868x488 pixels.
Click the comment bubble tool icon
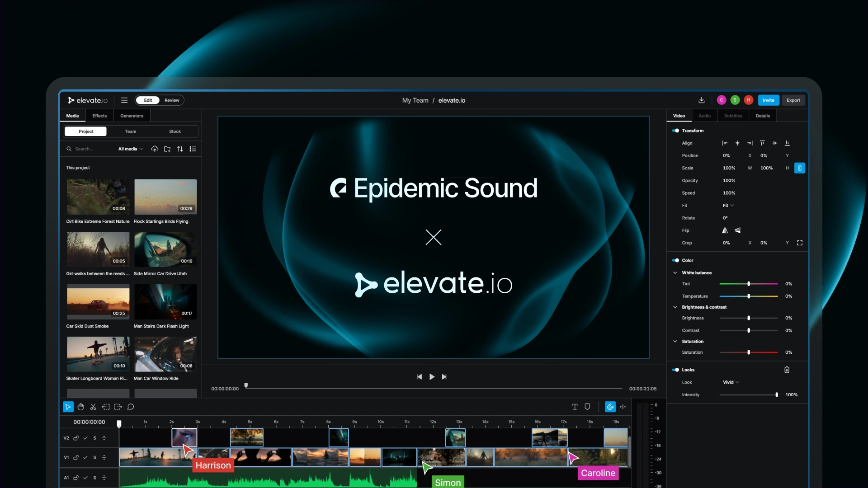131,407
